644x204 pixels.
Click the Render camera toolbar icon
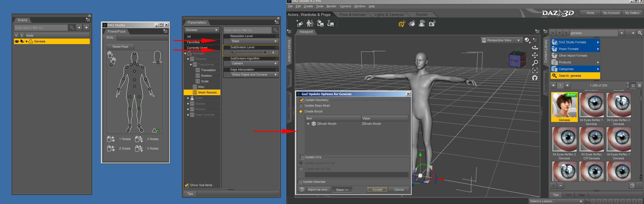coord(432,24)
